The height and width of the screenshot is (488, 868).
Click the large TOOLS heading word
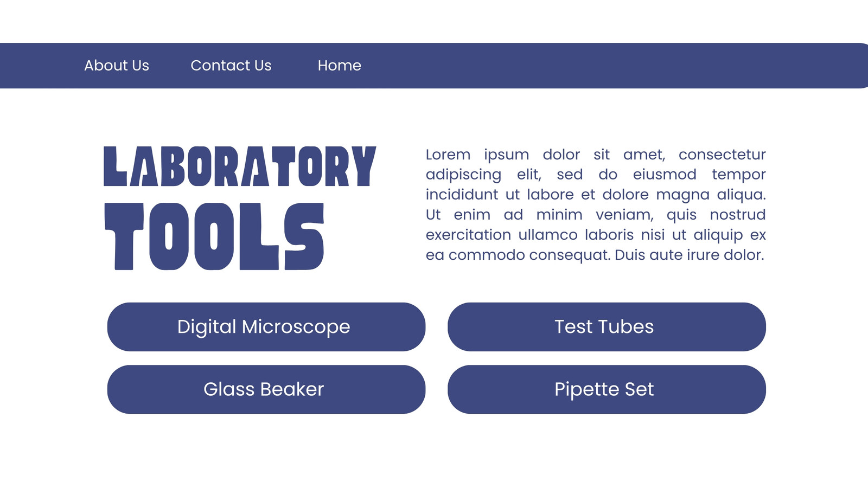[x=214, y=236]
